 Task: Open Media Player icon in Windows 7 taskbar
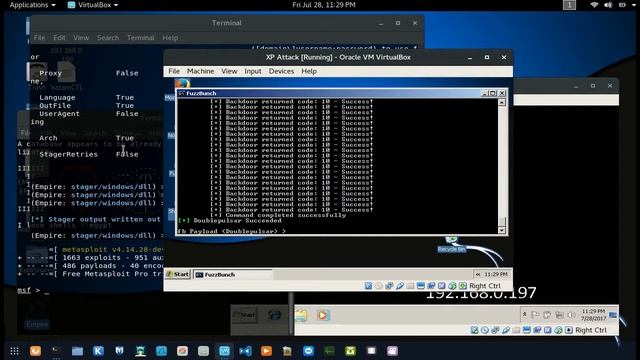322,315
